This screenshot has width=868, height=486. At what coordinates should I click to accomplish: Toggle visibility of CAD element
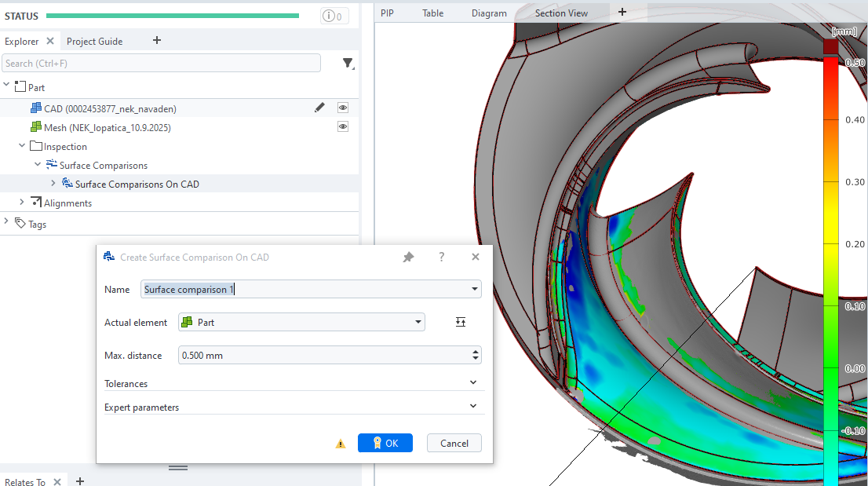click(343, 108)
